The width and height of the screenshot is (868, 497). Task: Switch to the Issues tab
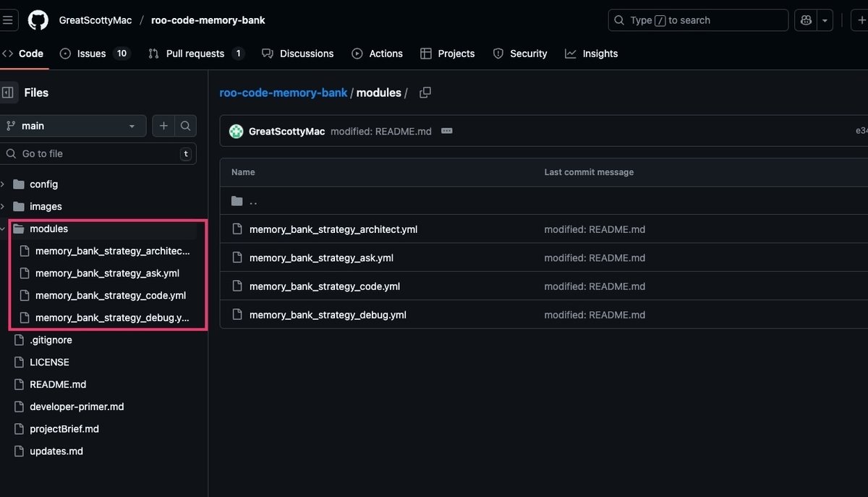pyautogui.click(x=92, y=54)
